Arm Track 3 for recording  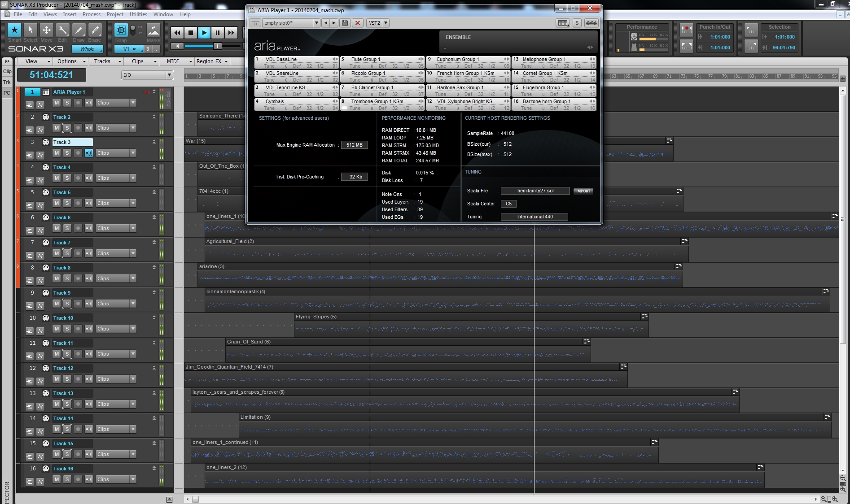(x=78, y=153)
